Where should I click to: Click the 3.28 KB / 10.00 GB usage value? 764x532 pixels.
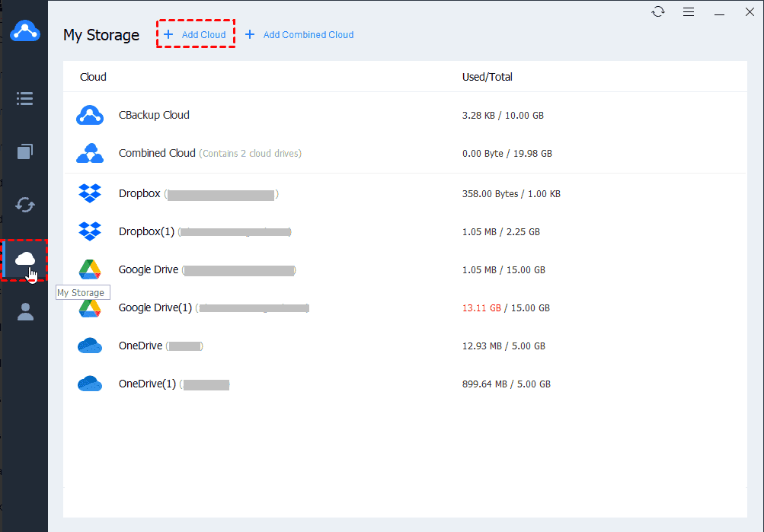[503, 116]
